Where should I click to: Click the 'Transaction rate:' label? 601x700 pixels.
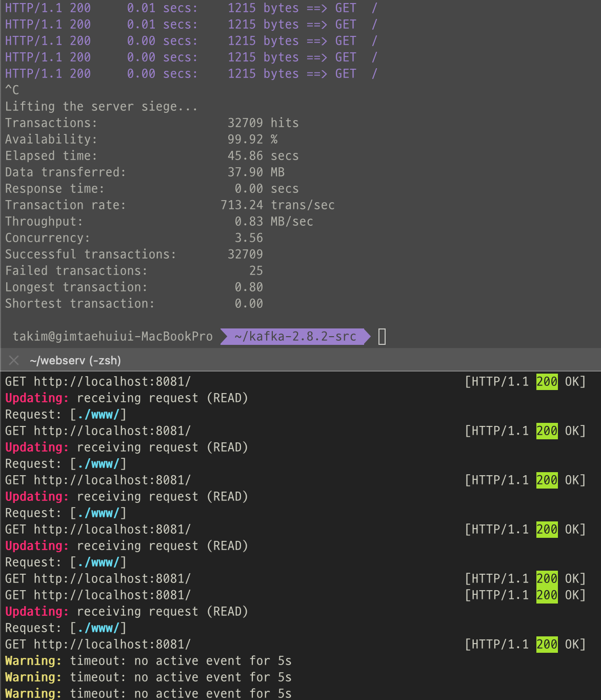point(65,205)
